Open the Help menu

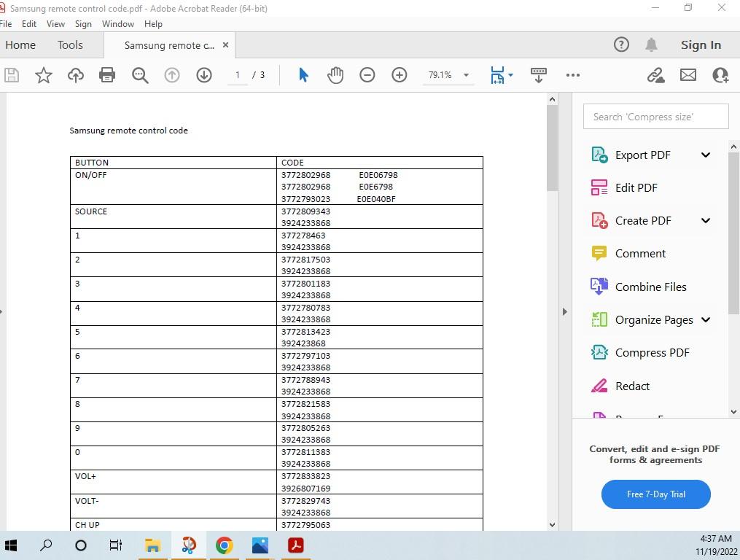coord(153,24)
